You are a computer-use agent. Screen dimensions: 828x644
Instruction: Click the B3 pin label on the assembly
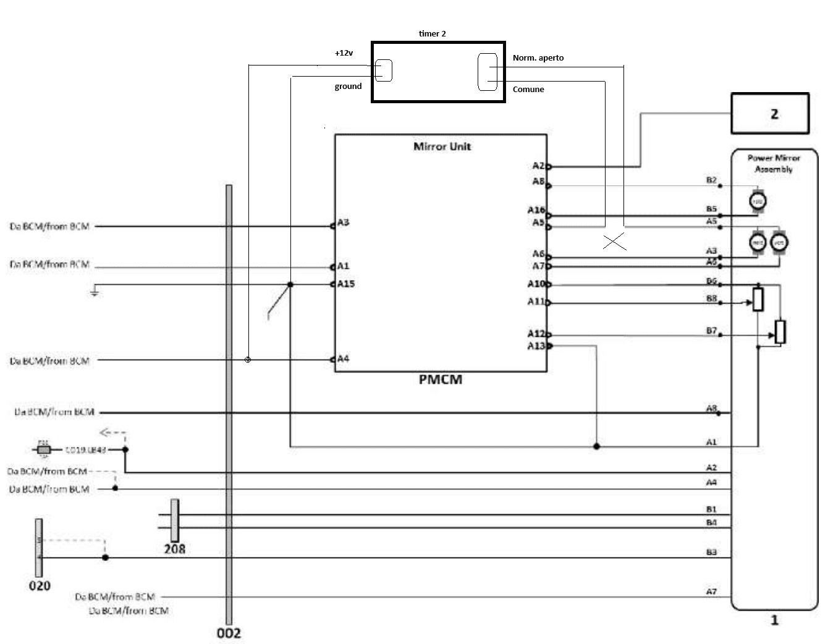tap(711, 552)
